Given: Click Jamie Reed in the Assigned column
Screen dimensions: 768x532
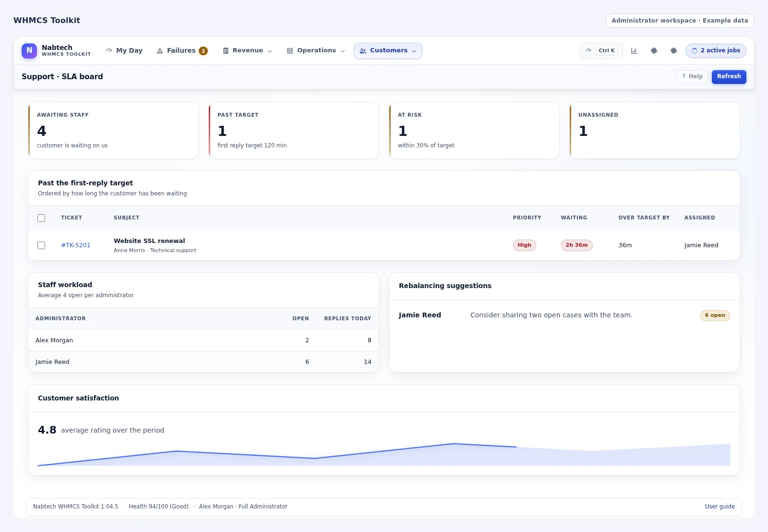Looking at the screenshot, I should [x=701, y=245].
